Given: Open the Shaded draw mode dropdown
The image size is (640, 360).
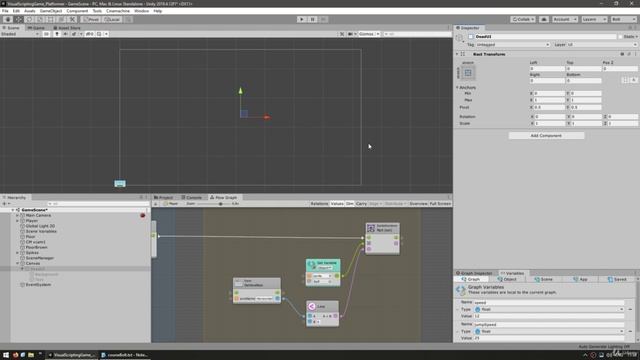Looking at the screenshot, I should click(x=20, y=34).
